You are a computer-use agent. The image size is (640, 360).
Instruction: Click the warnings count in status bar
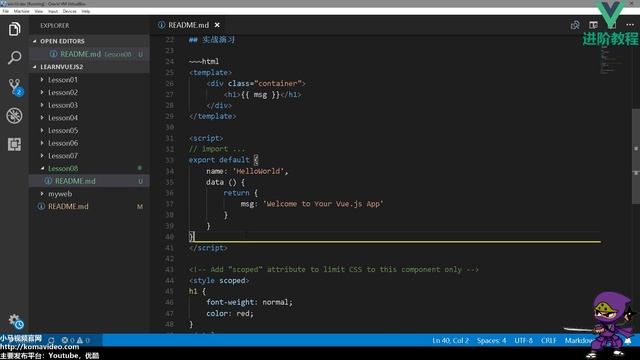[x=83, y=340]
